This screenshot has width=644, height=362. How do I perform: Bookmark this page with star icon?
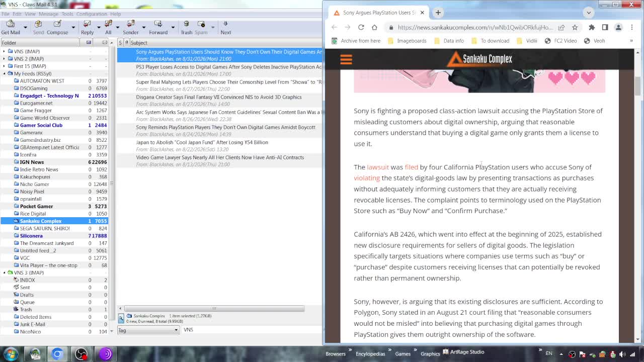click(575, 27)
